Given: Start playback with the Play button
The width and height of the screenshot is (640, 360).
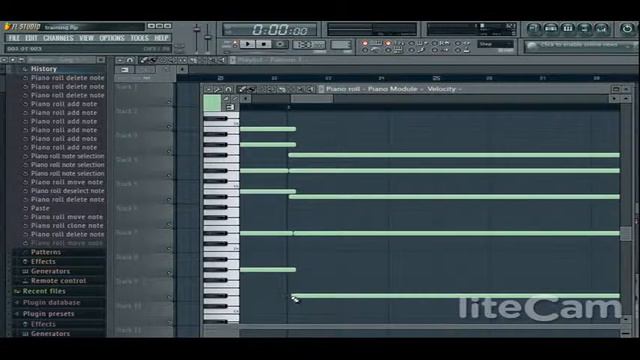Looking at the screenshot, I should point(247,44).
